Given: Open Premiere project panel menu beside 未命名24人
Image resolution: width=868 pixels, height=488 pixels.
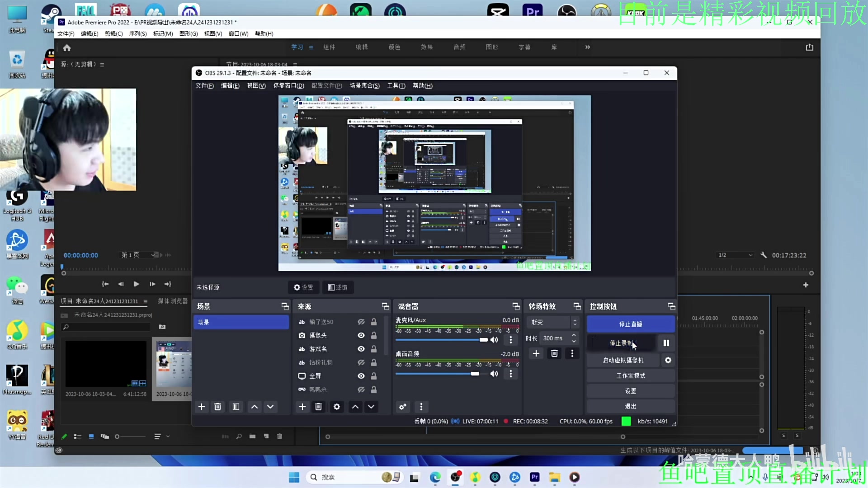Looking at the screenshot, I should (x=146, y=301).
